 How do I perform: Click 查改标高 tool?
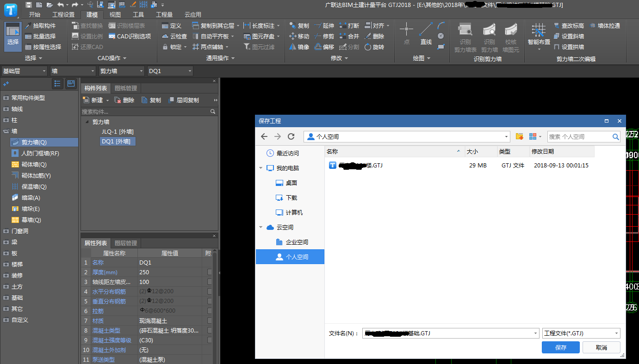tap(569, 25)
